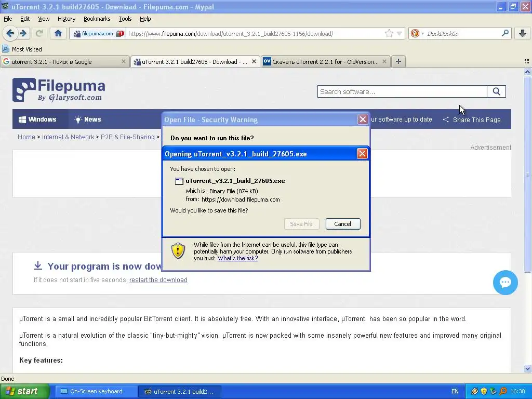The width and height of the screenshot is (532, 399).
Task: Click the vertical scrollbar thumb
Action: tap(527, 174)
